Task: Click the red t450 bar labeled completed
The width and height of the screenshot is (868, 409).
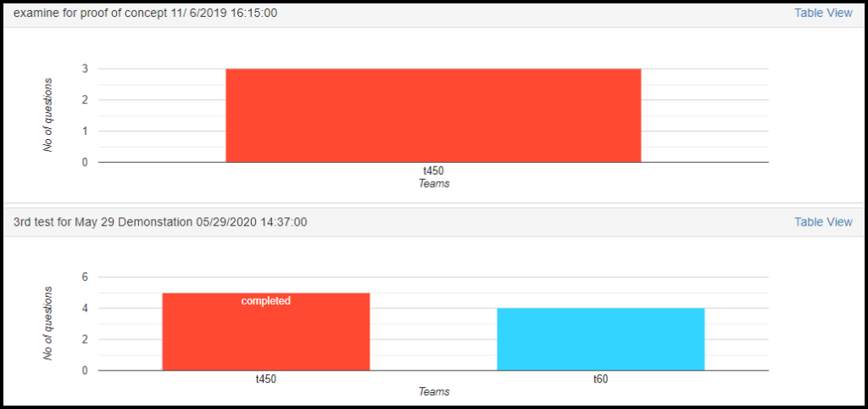Action: (x=265, y=332)
